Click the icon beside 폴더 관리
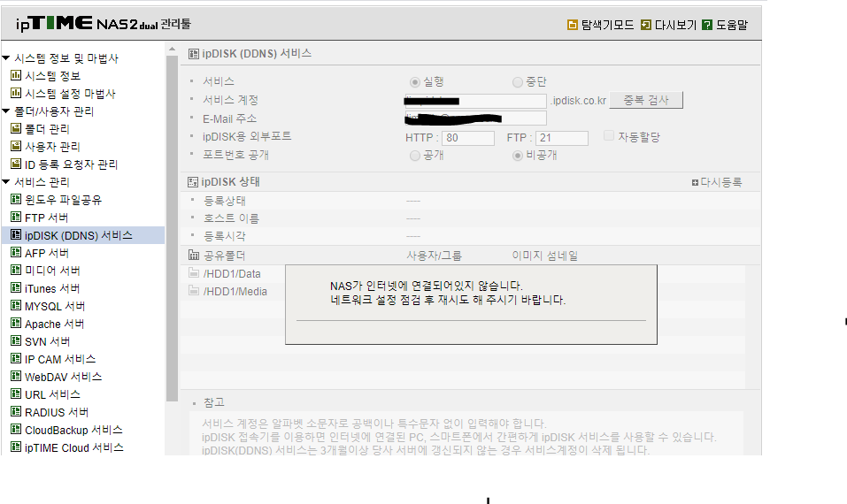847x504 pixels. (x=16, y=128)
